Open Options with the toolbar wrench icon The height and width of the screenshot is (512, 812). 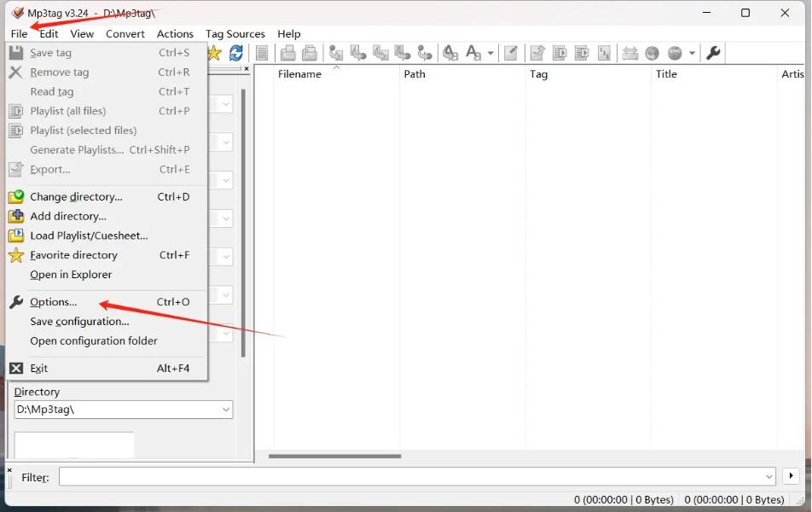pyautogui.click(x=713, y=53)
